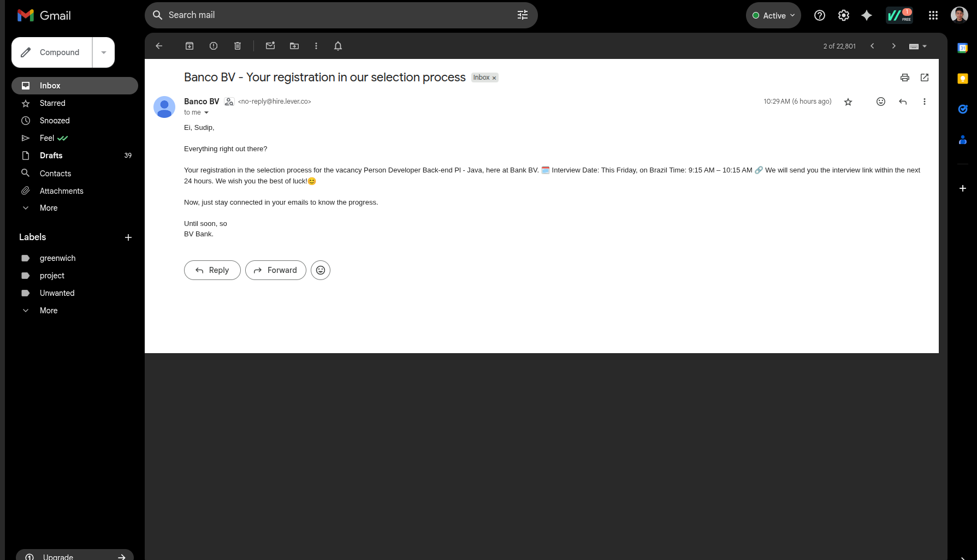Open the Google apps grid
Screen dimensions: 977x560
click(x=933, y=15)
